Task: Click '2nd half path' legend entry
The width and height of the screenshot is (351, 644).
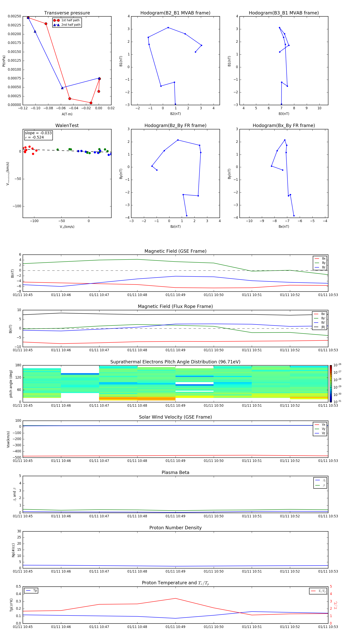Action: tap(67, 25)
